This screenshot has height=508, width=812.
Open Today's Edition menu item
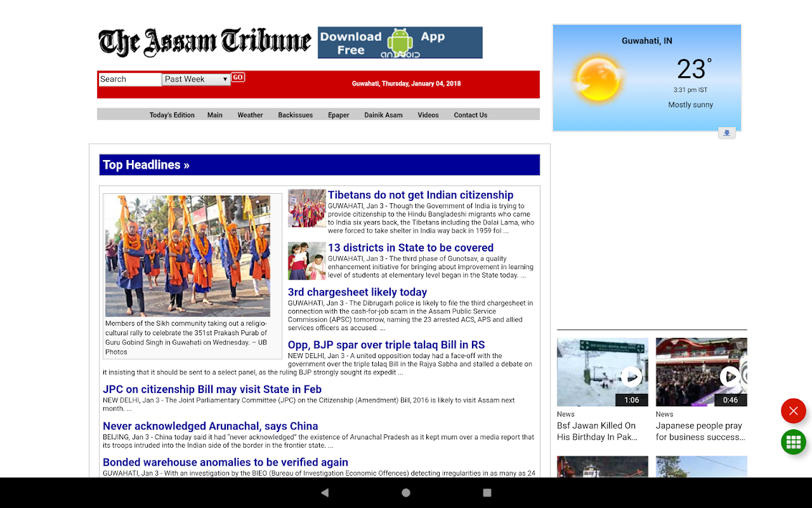172,115
